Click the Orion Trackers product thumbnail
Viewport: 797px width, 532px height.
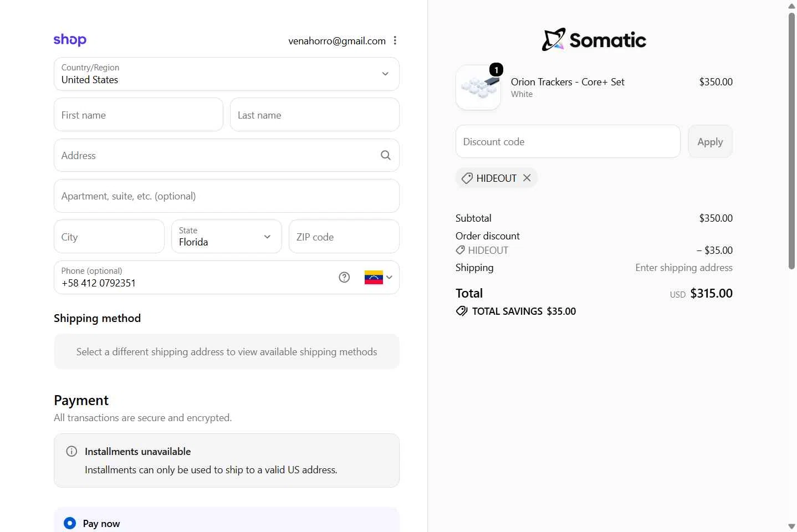[x=478, y=88]
